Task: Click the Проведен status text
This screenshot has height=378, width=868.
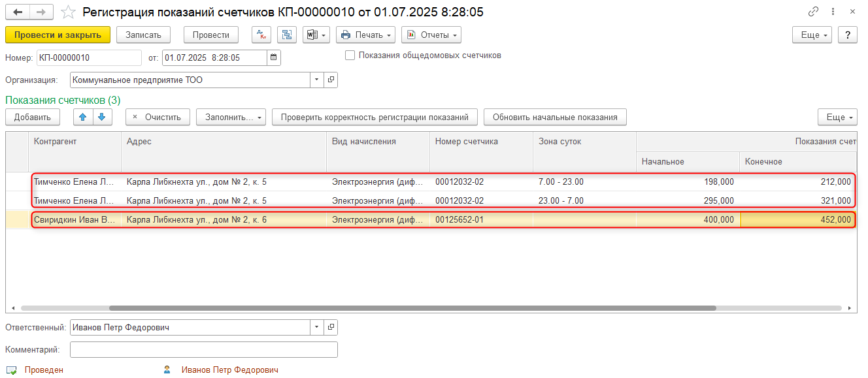Action: [44, 370]
